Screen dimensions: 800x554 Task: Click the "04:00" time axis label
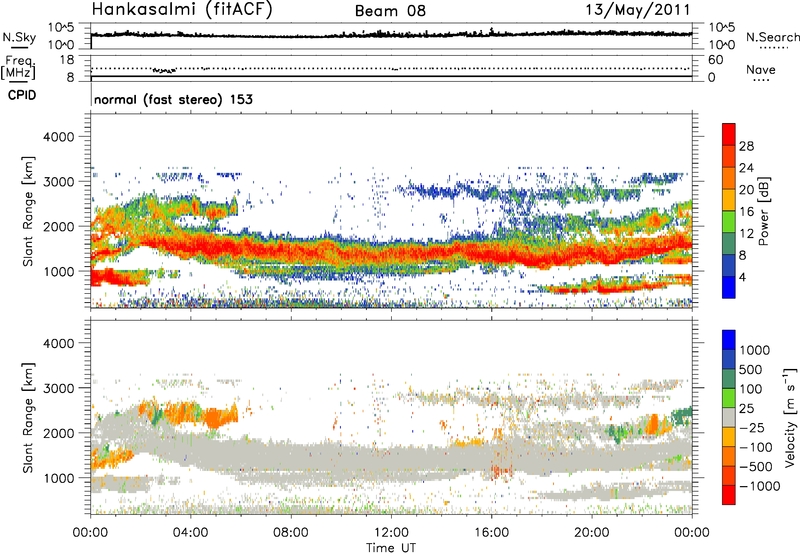click(190, 533)
